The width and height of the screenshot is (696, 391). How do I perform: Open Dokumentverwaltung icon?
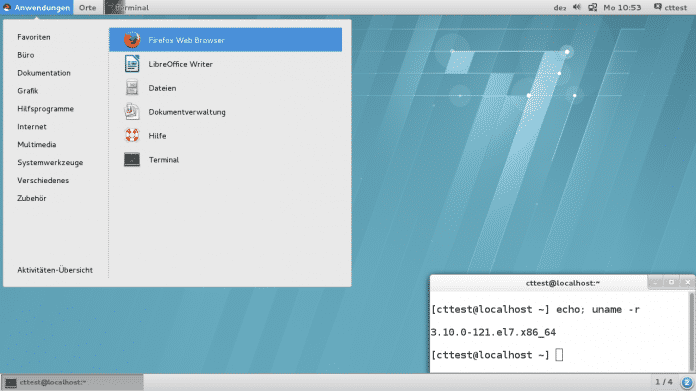[132, 112]
